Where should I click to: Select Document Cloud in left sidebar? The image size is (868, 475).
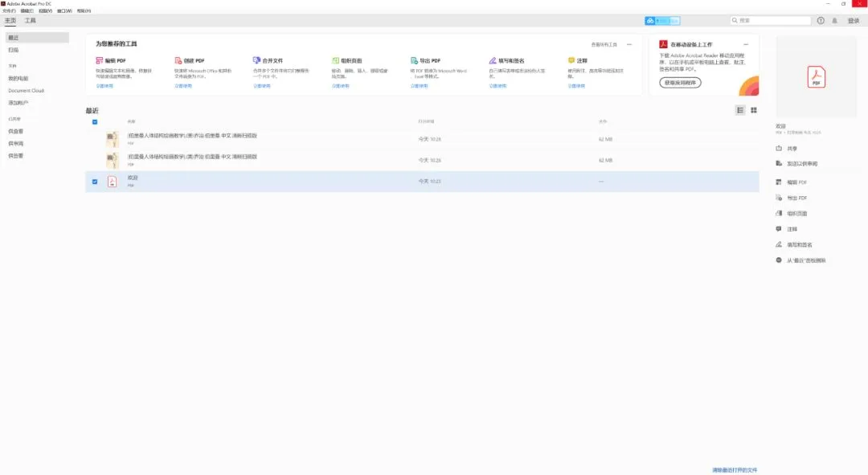pos(26,90)
